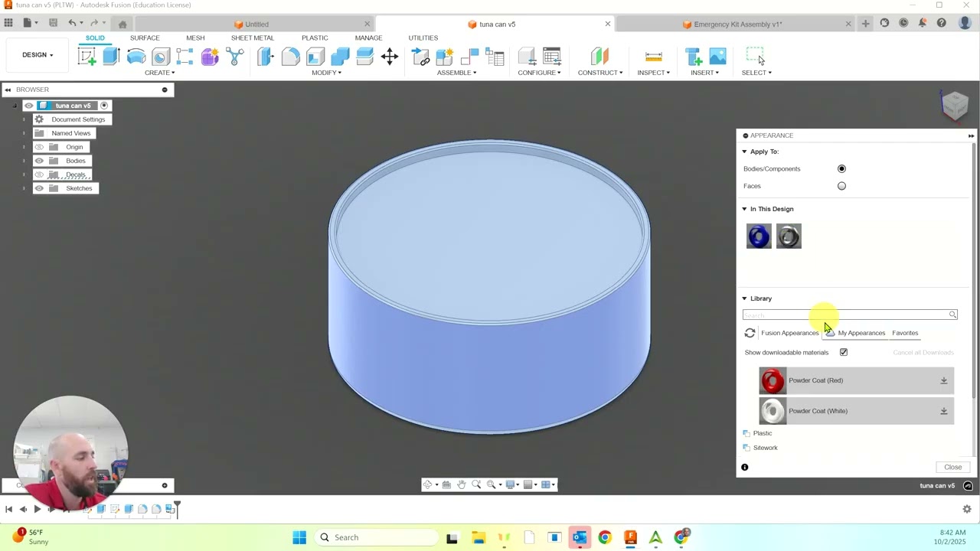This screenshot has width=980, height=551.
Task: Open the MODIFY dropdown menu
Action: tap(327, 73)
